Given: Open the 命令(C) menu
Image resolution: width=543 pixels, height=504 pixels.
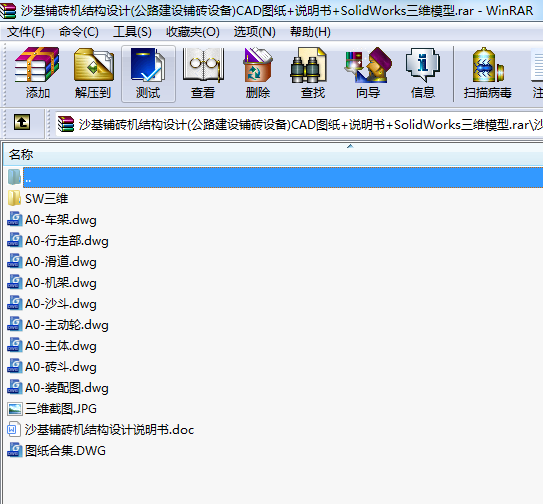Looking at the screenshot, I should point(79,32).
